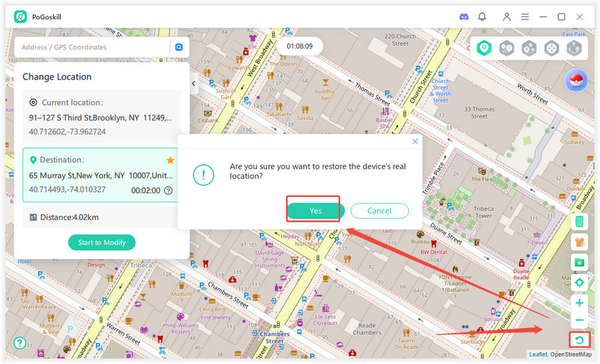Open the user account icon
Screen dimensions: 600x364
(507, 16)
